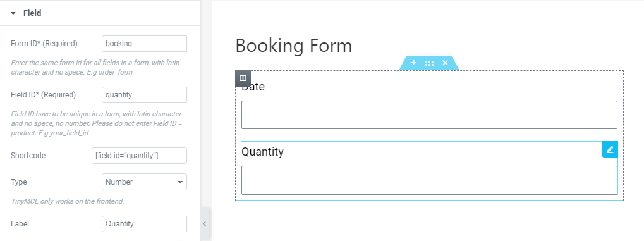Click the Date label in preview
This screenshot has height=241, width=644.
[x=253, y=87]
